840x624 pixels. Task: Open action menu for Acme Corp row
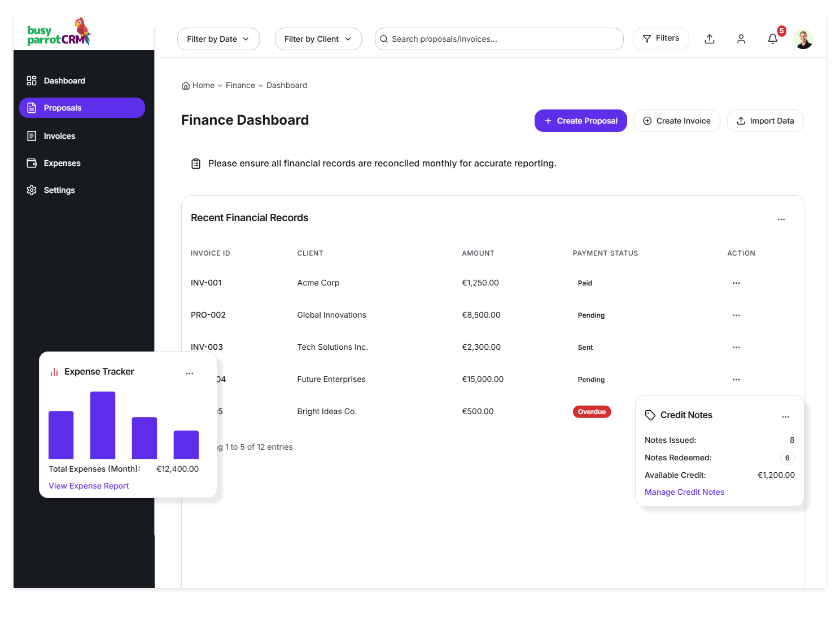736,283
